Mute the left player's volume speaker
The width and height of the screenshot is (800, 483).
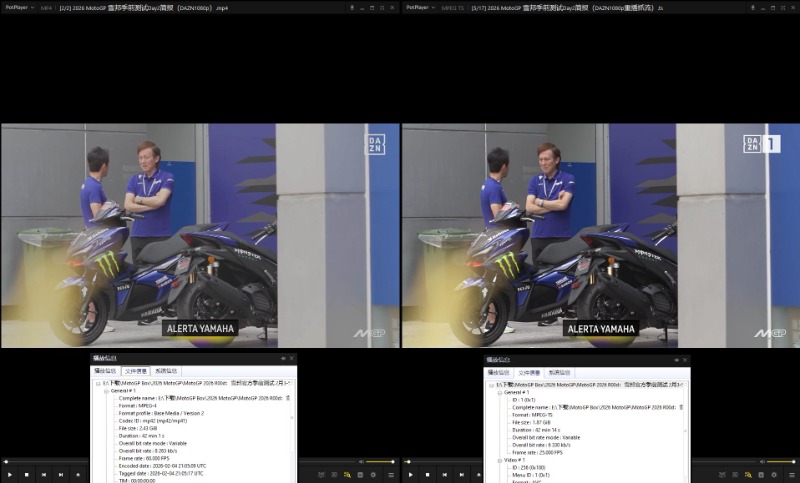pos(360,461)
